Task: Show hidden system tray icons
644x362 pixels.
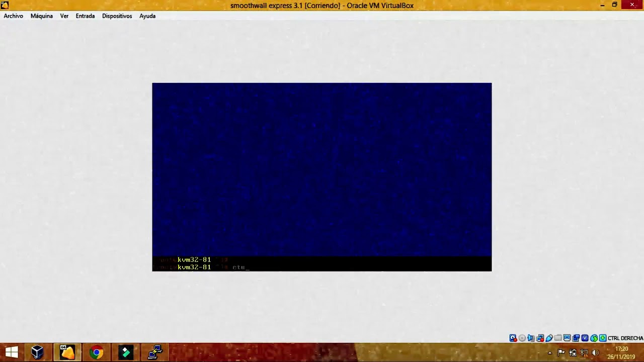Action: pyautogui.click(x=550, y=353)
